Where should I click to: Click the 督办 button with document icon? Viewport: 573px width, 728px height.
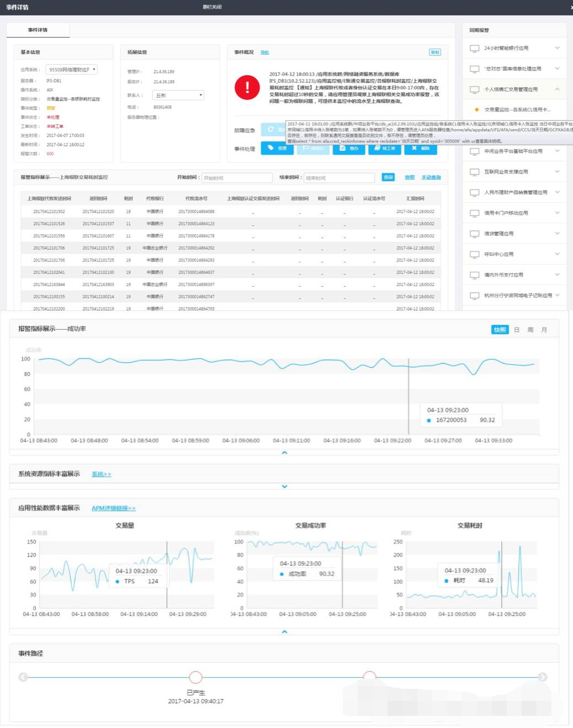[349, 148]
